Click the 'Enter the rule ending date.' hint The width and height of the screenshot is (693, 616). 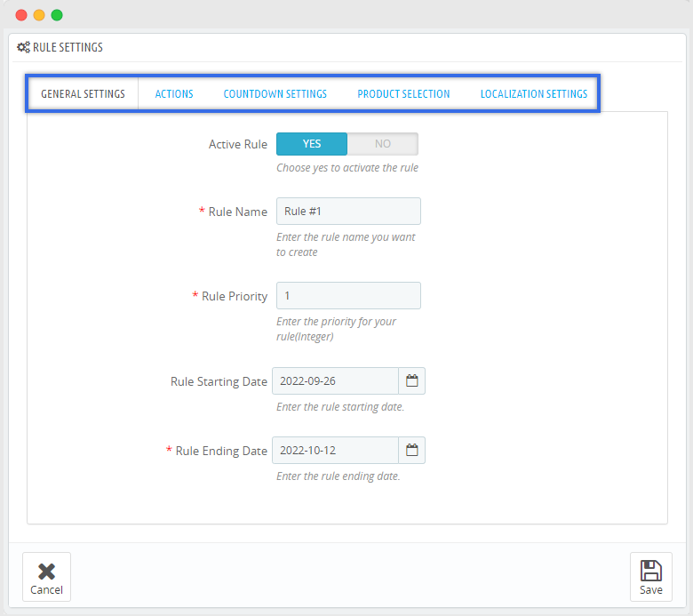coord(339,476)
